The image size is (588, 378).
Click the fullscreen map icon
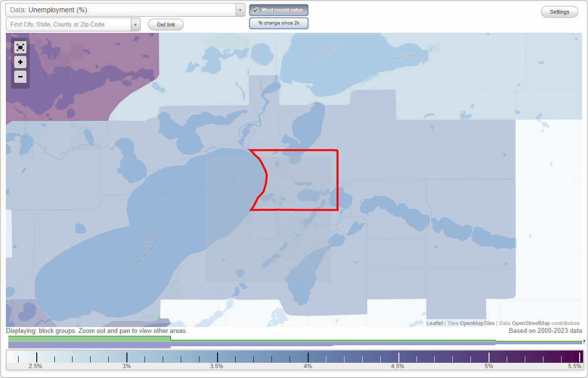[x=20, y=47]
